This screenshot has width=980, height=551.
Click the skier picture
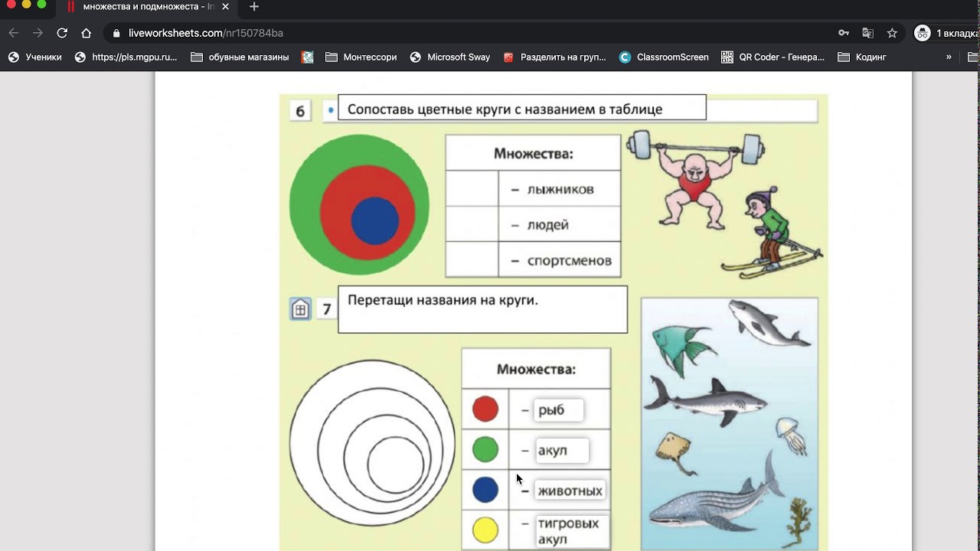pyautogui.click(x=773, y=231)
